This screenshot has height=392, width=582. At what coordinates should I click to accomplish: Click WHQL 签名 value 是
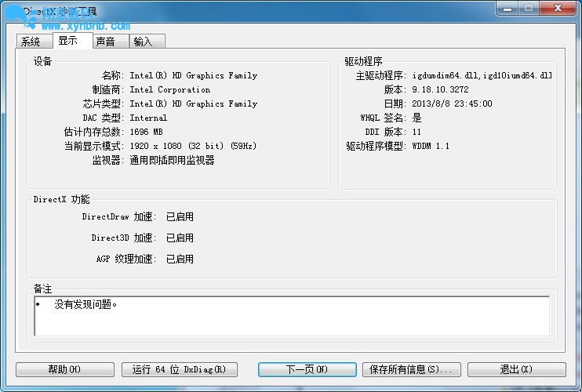click(416, 118)
